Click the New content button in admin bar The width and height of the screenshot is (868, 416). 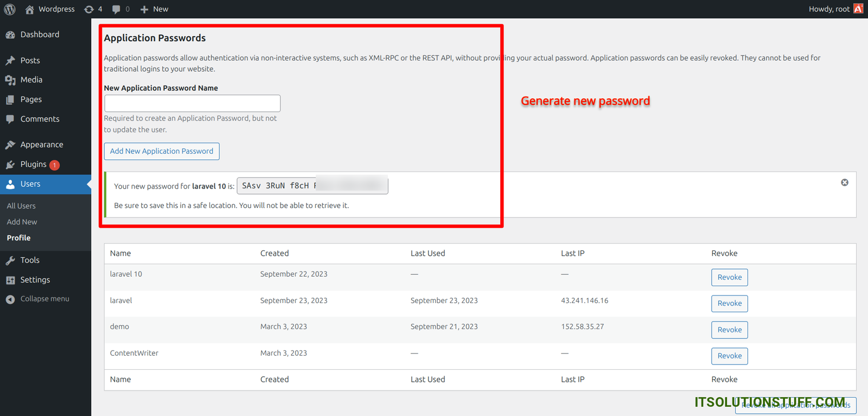point(155,9)
